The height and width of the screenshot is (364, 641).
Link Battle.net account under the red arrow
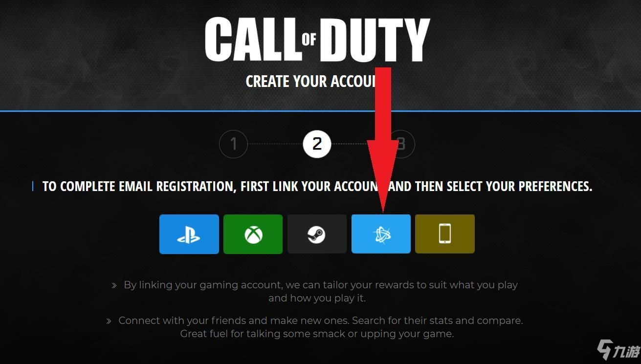(x=381, y=234)
